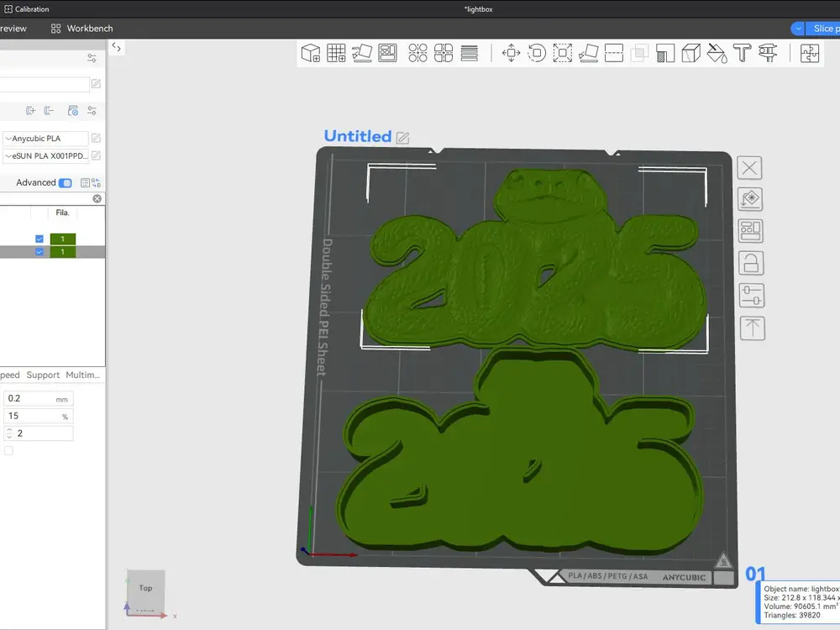Click the compare presets list icon

85,182
